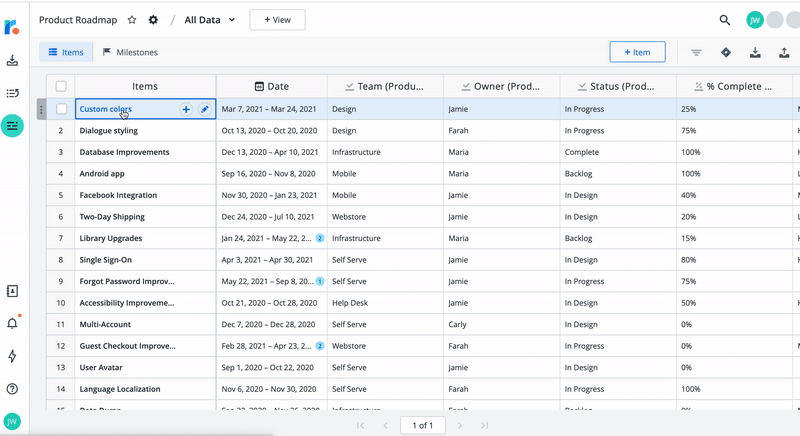Click Webstore team in Two-Day Shipping row
The image size is (800, 436).
coord(349,217)
